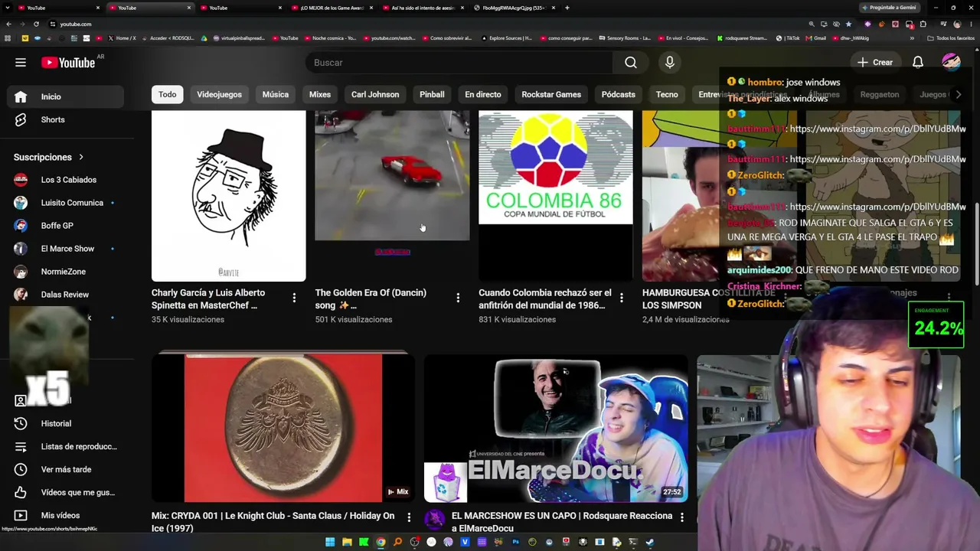Open Luisito Comunica channel
Viewport: 980px width, 551px height.
[x=66, y=203]
